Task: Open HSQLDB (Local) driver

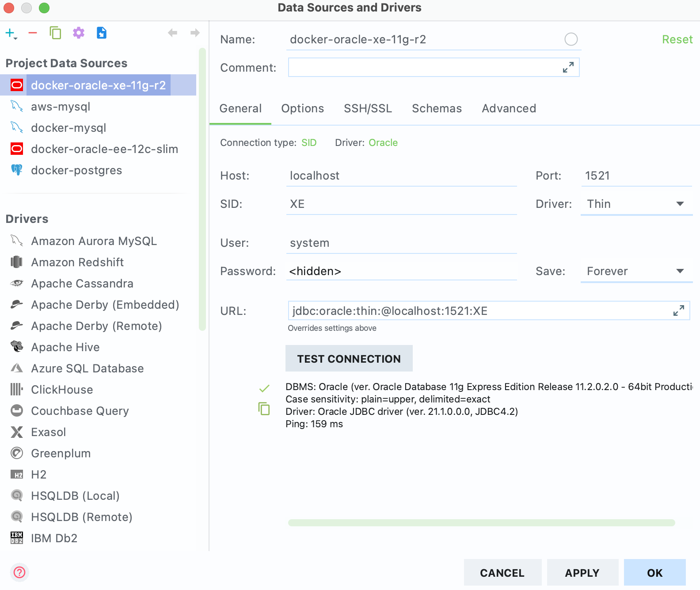Action: point(98,495)
